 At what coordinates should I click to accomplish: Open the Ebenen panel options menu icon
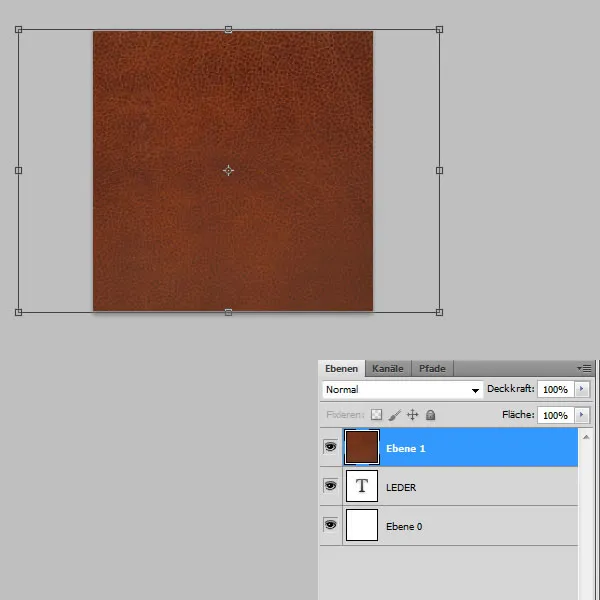pyautogui.click(x=584, y=368)
